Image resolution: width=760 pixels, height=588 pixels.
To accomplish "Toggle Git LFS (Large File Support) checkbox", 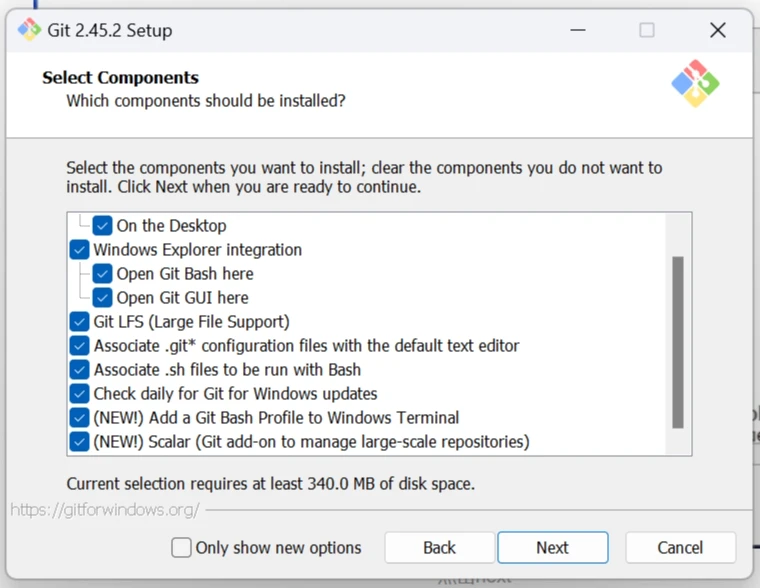I will [x=80, y=322].
